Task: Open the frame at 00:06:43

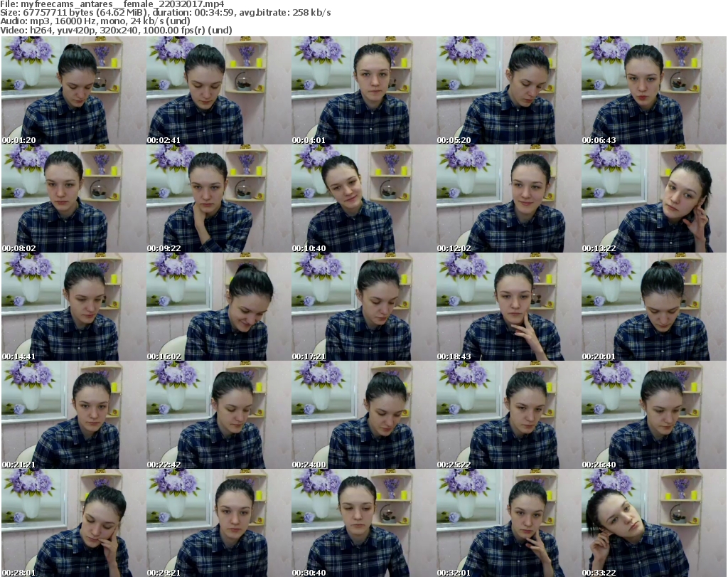Action: [654, 90]
